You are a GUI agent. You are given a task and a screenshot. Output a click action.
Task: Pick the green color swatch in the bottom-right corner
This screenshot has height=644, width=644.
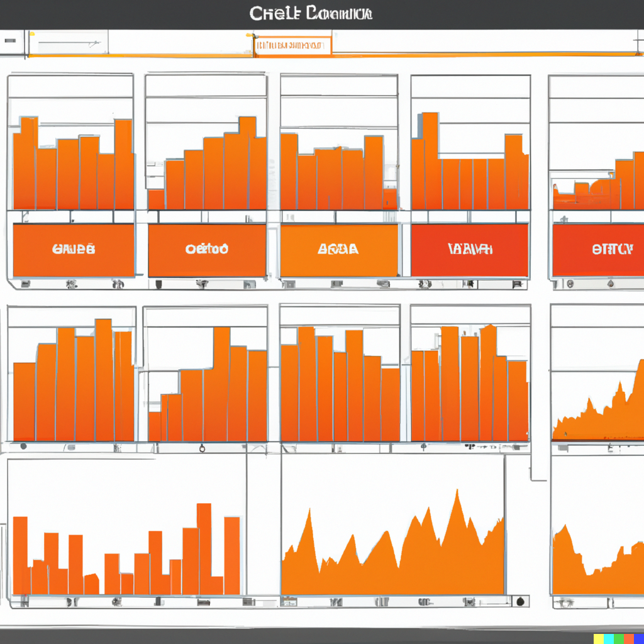[619, 639]
